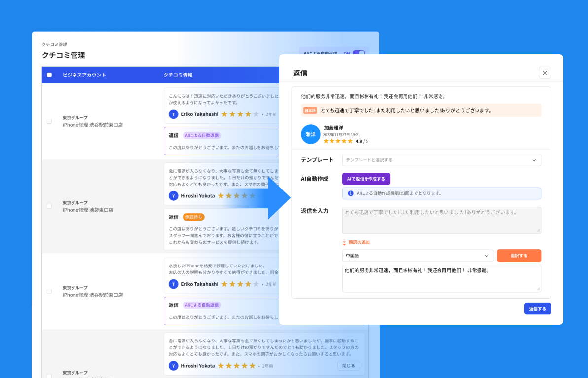The image size is (588, 378).
Task: Open the テンプレート selection dropdown
Action: pos(441,160)
